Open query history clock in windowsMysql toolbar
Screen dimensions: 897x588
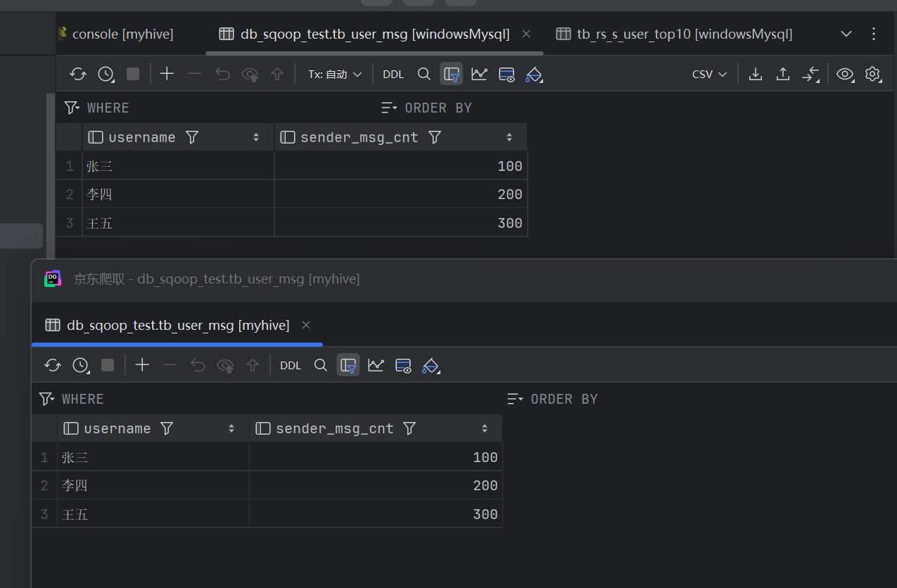106,74
